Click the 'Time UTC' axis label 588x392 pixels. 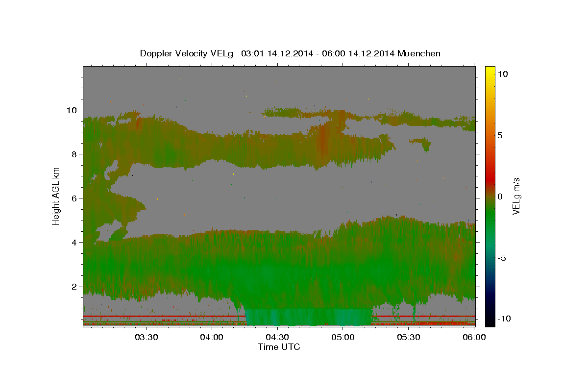pos(279,347)
